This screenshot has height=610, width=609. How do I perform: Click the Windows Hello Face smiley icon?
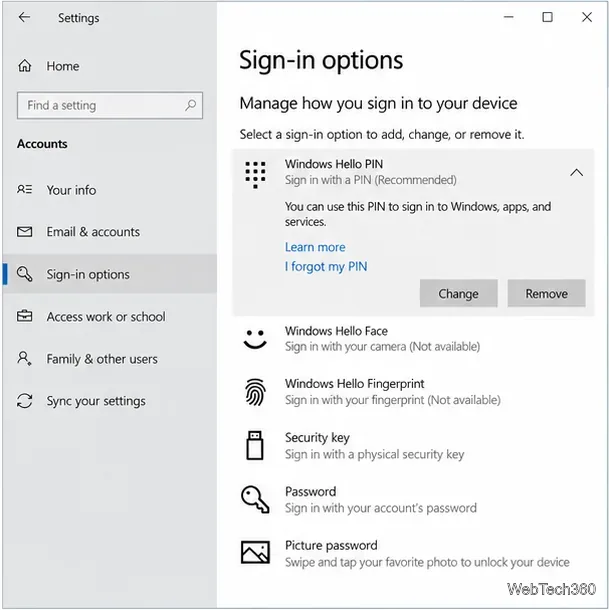(255, 339)
